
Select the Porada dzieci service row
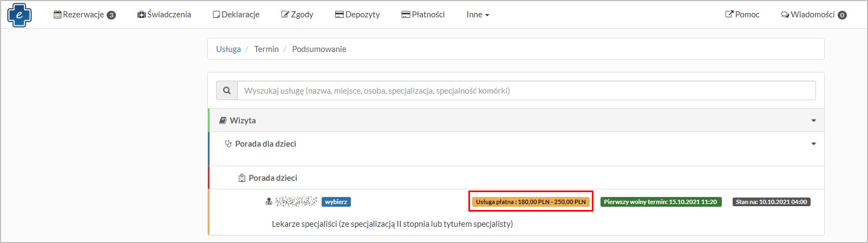[x=516, y=178]
